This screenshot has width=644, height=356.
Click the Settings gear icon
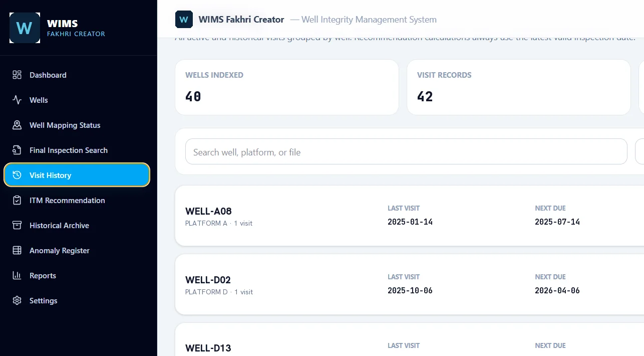click(17, 300)
